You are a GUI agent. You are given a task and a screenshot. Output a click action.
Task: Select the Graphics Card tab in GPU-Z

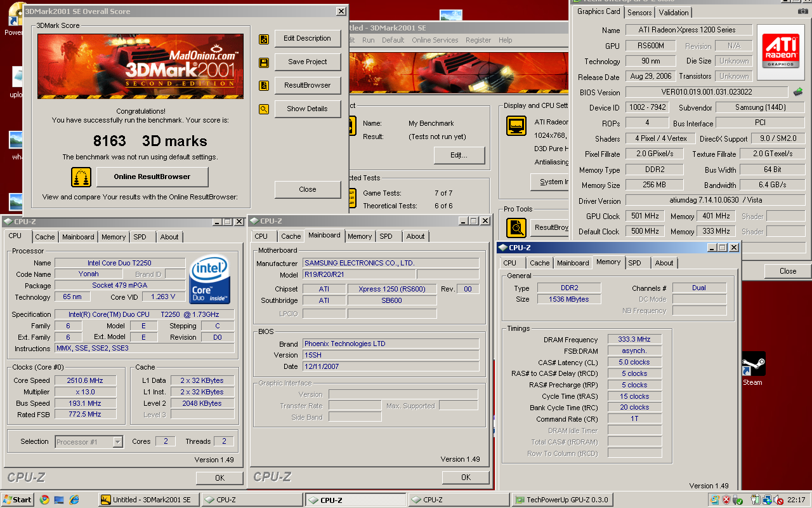click(599, 11)
